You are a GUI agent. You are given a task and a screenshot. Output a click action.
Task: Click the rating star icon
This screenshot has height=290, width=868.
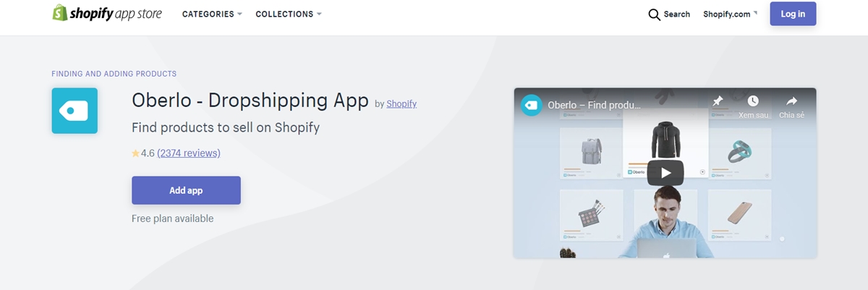pyautogui.click(x=135, y=153)
